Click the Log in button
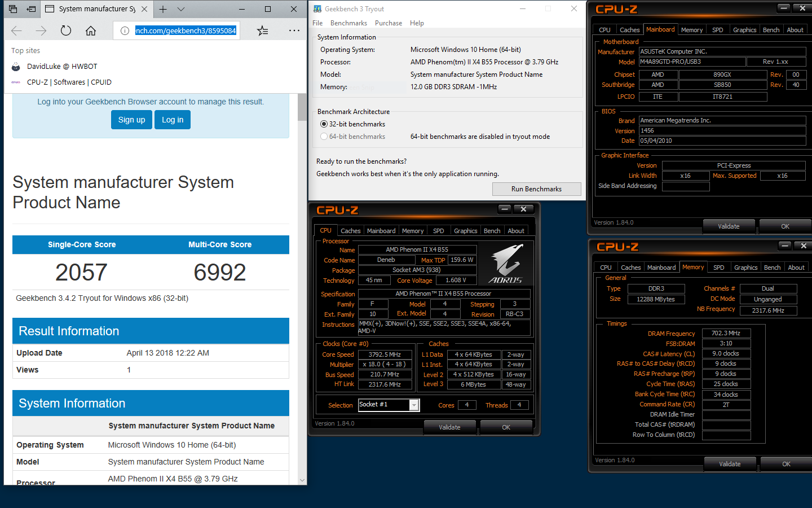This screenshot has height=508, width=812. (173, 120)
